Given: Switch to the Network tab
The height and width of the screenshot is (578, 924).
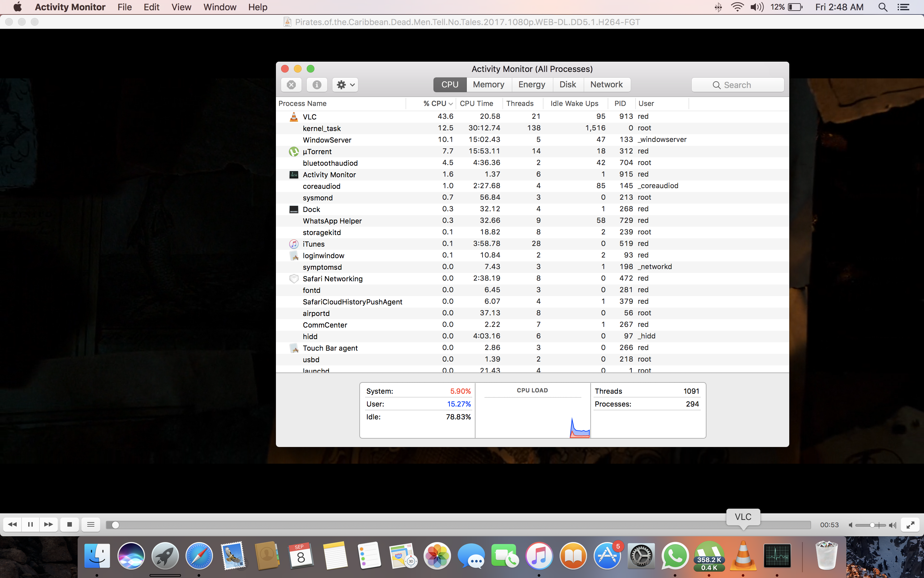Looking at the screenshot, I should point(606,84).
